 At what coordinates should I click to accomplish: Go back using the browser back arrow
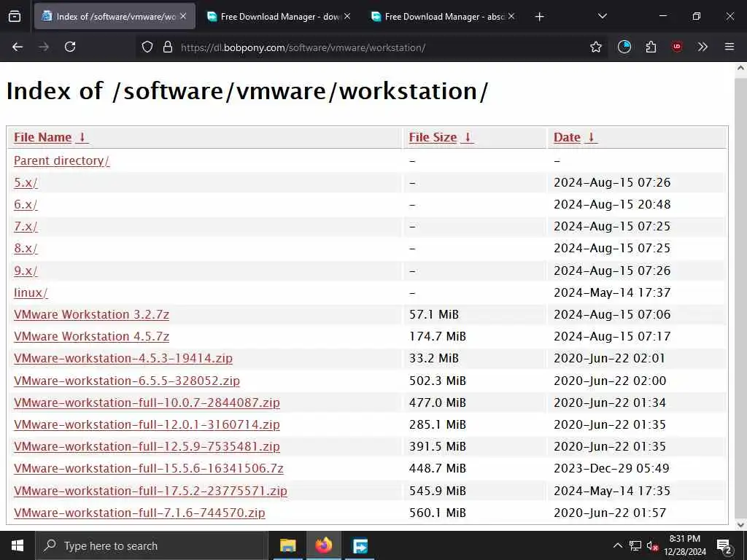[x=18, y=47]
